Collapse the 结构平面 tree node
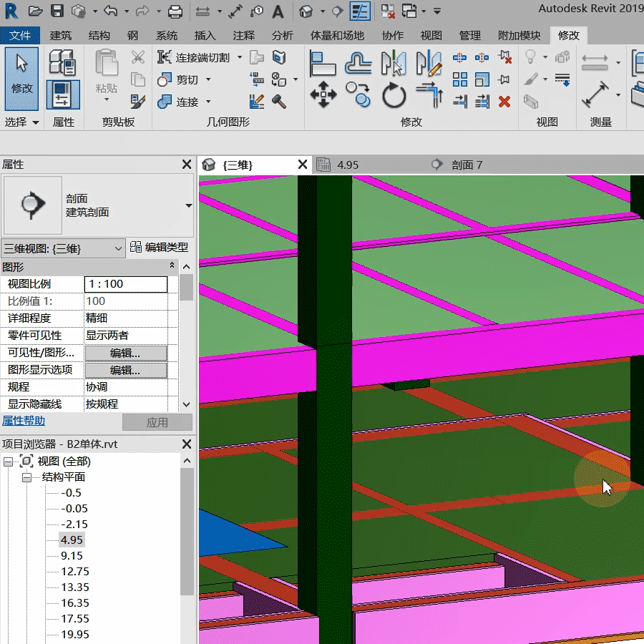The image size is (644, 644). click(26, 477)
